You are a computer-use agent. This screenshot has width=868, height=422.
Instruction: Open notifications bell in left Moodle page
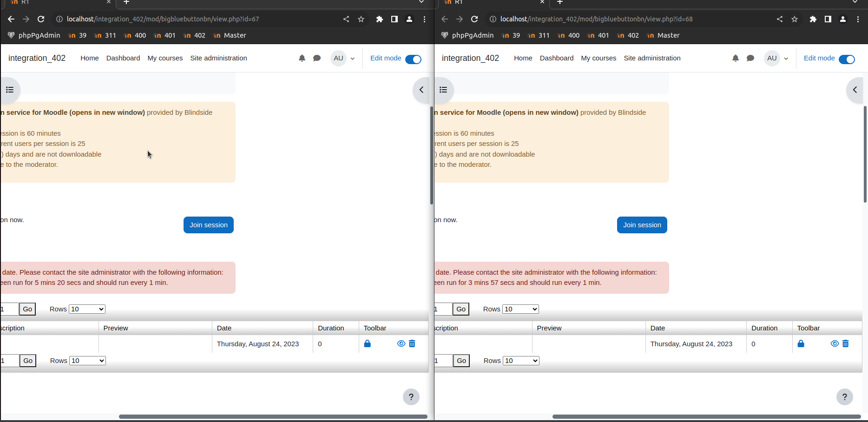[302, 58]
